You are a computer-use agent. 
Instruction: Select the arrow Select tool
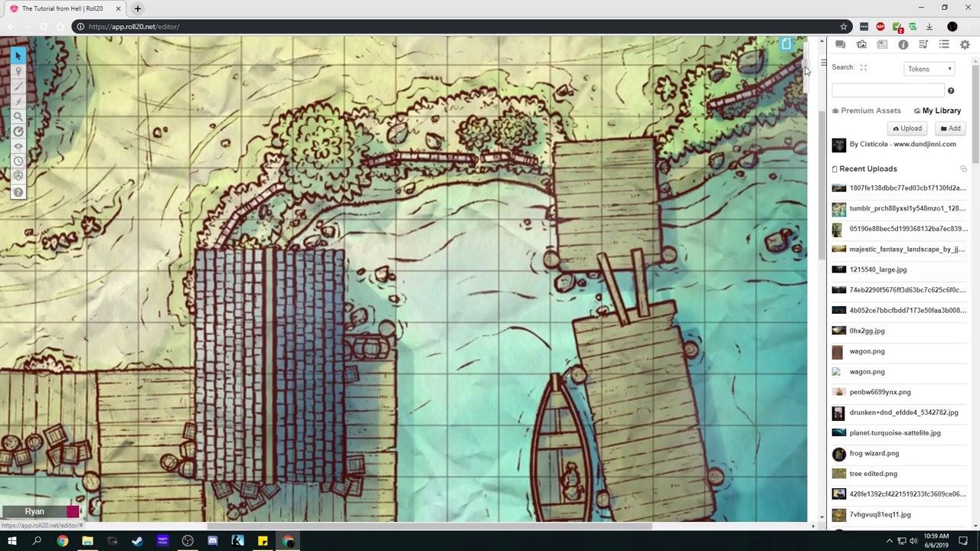pos(18,55)
